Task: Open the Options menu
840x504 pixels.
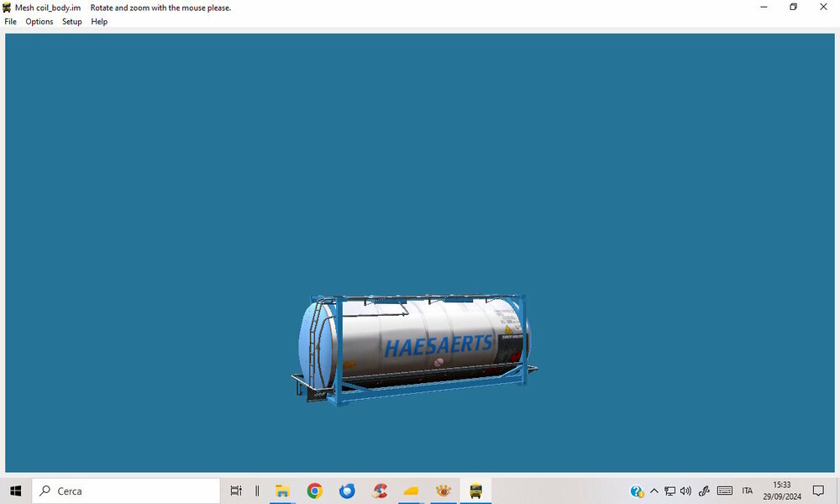Action: (x=39, y=22)
